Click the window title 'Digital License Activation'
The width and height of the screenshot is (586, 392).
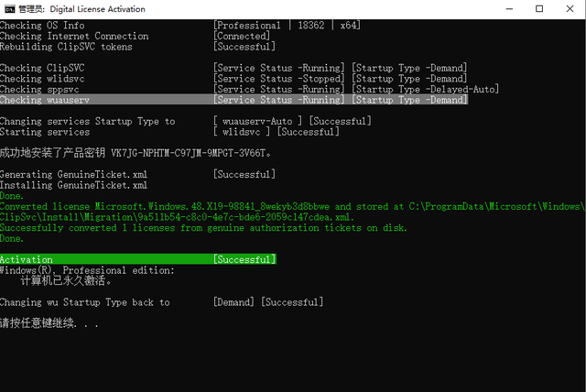pyautogui.click(x=98, y=9)
